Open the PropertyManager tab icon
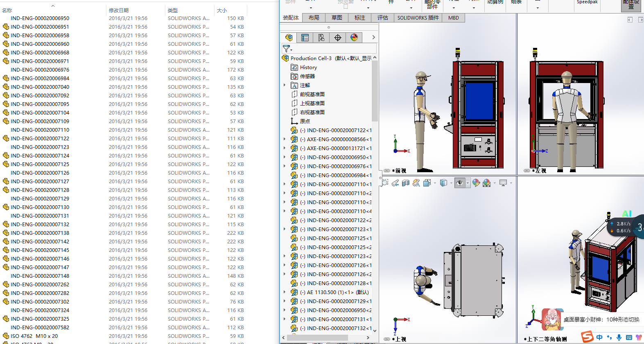This screenshot has width=644, height=344. (305, 38)
